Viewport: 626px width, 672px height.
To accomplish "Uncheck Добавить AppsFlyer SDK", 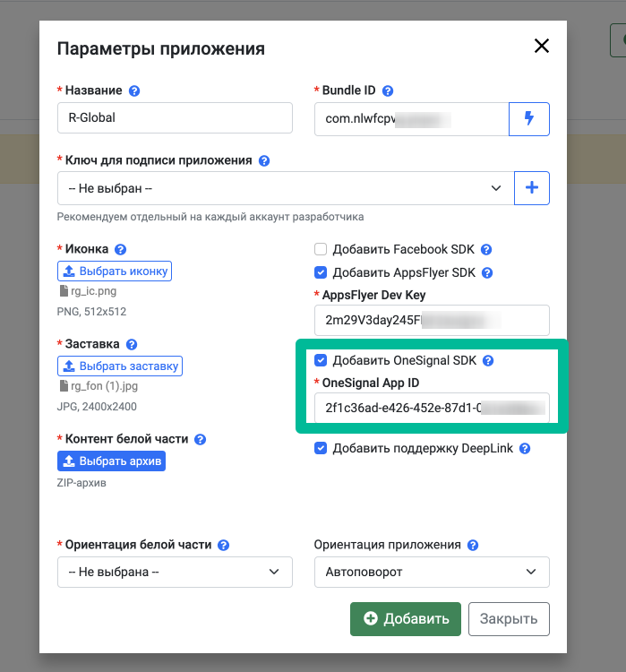I will tap(321, 272).
